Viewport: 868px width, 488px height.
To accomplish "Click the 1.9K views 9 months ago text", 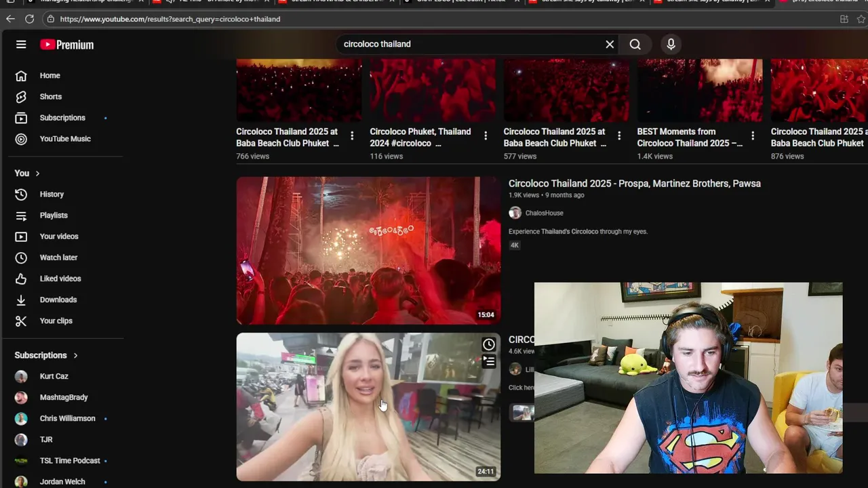I will point(546,195).
